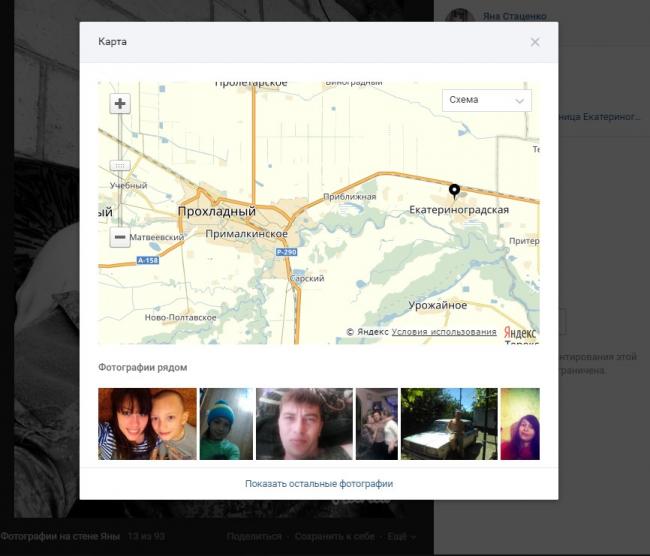650x556 pixels.
Task: Click the Прохладный city label on map
Action: point(216,212)
